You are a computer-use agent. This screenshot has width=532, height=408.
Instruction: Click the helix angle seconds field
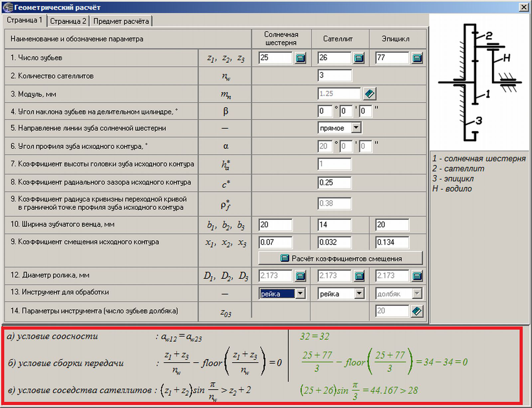point(366,111)
